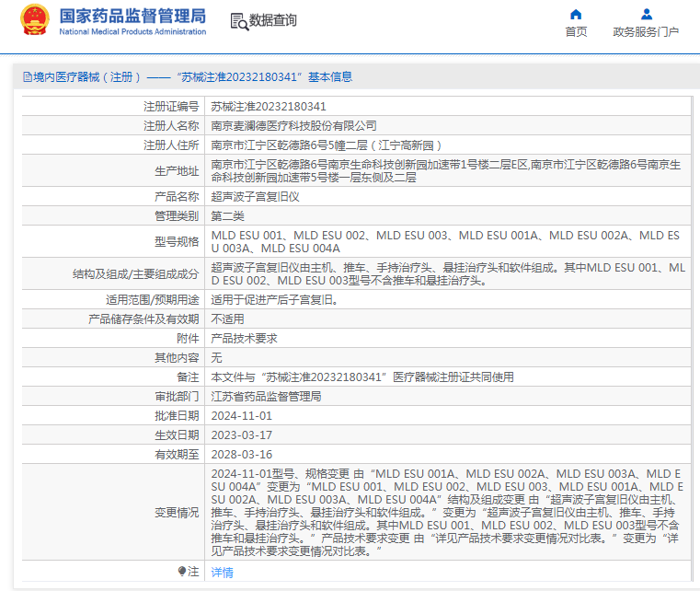This screenshot has width=700, height=591.
Task: Select the 首页 navigation label
Action: coord(576,31)
